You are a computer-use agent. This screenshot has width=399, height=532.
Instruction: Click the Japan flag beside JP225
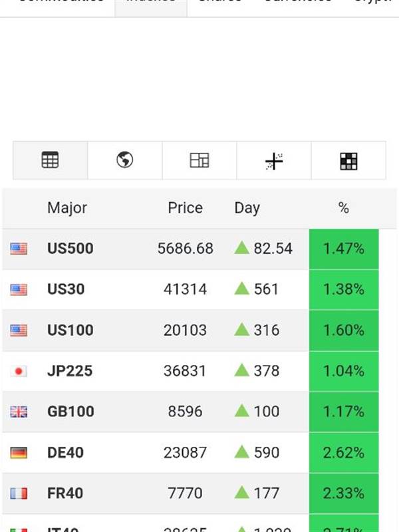point(19,371)
